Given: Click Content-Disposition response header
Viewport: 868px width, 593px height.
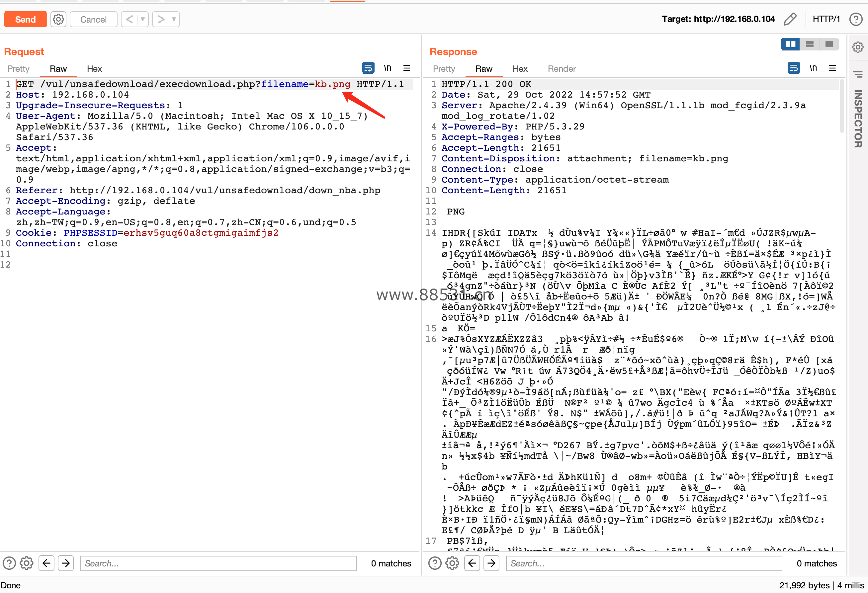Looking at the screenshot, I should click(585, 159).
